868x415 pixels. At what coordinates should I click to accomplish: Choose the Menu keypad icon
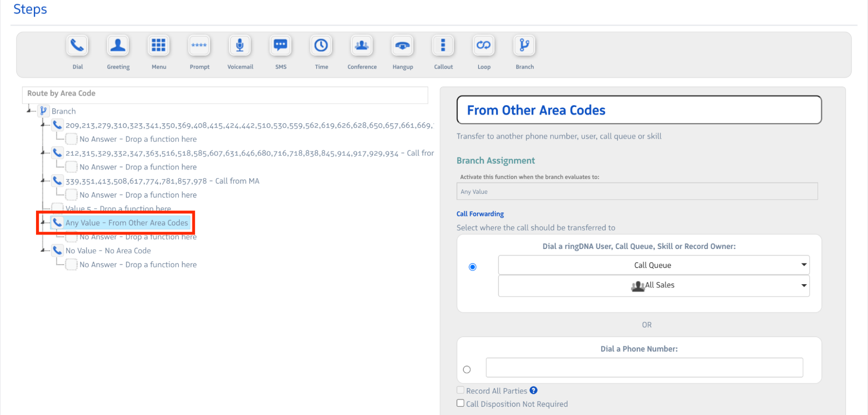[x=158, y=46]
